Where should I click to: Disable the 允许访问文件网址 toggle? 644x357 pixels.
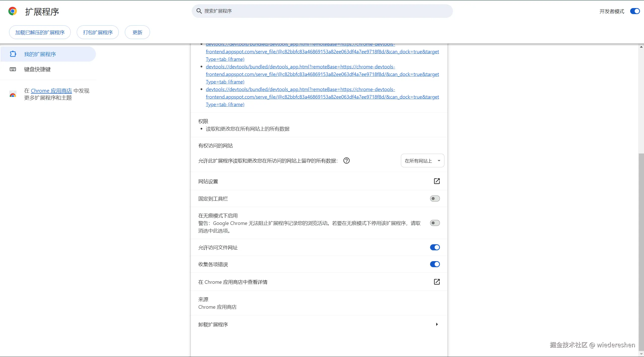pyautogui.click(x=435, y=247)
